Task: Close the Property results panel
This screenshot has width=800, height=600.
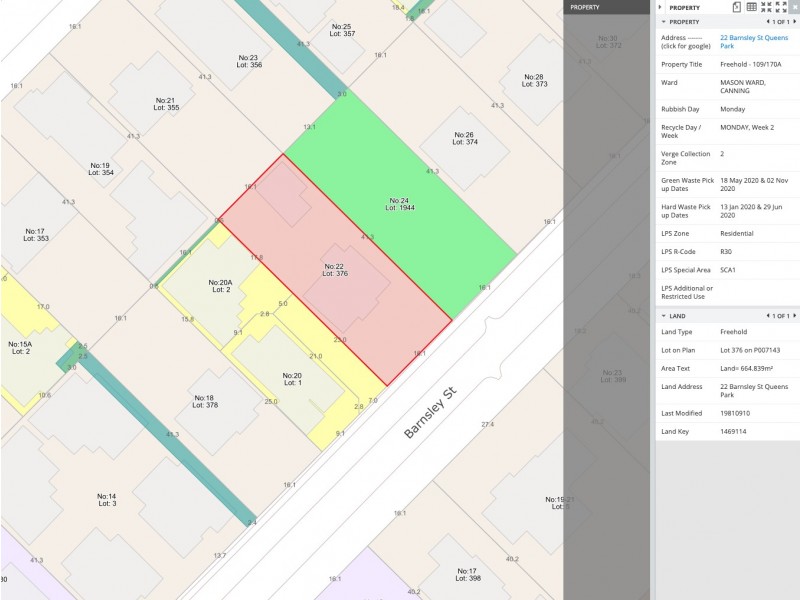Action: click(794, 7)
